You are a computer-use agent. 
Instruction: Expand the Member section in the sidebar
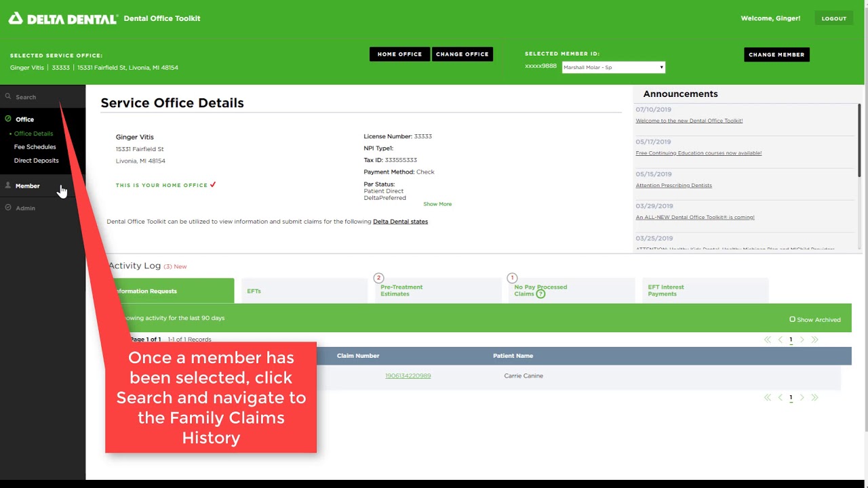[x=28, y=186]
